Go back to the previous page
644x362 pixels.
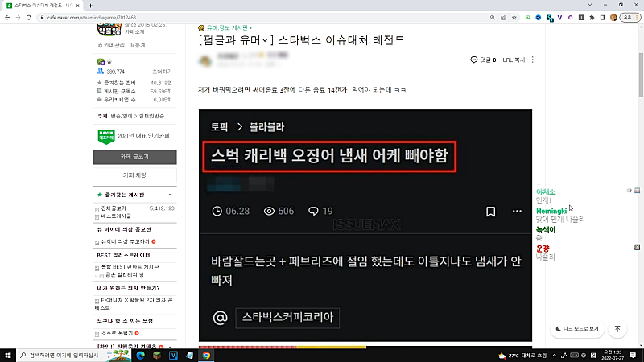click(7, 18)
